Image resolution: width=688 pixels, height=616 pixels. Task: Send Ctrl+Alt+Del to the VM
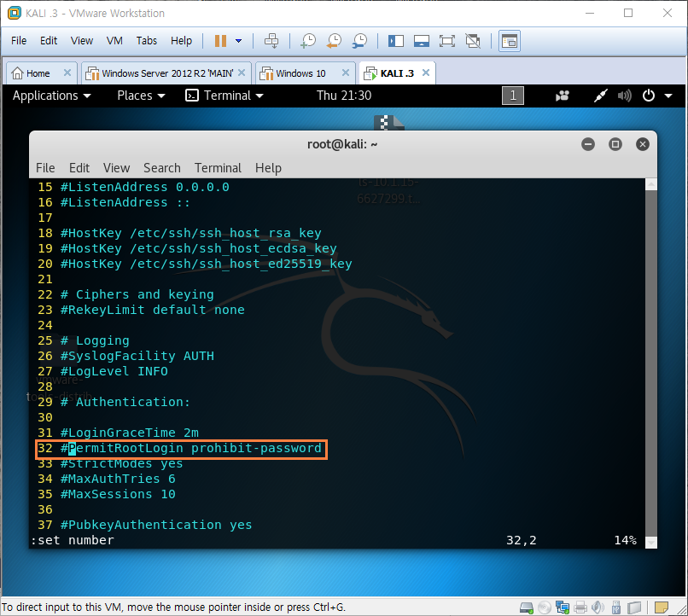point(271,41)
